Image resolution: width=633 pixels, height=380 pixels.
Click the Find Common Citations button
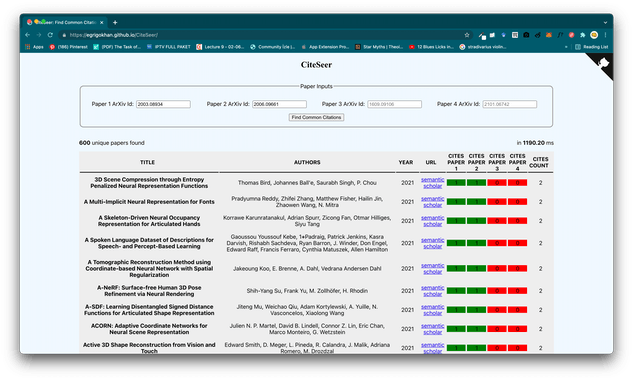pyautogui.click(x=316, y=117)
